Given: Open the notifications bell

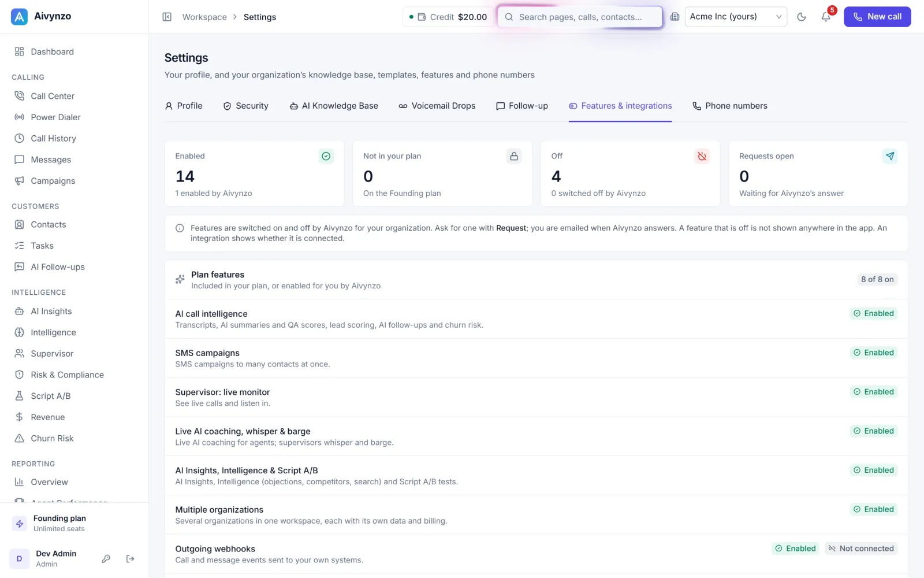Looking at the screenshot, I should click(826, 17).
